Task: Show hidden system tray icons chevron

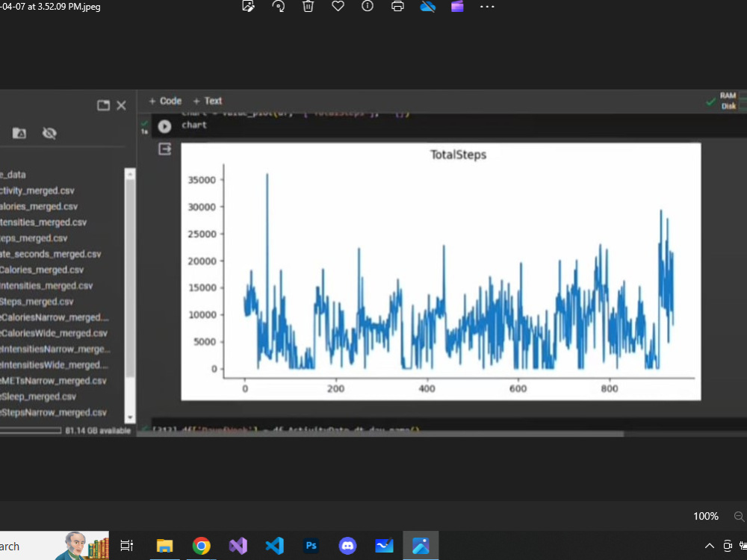Action: click(710, 546)
